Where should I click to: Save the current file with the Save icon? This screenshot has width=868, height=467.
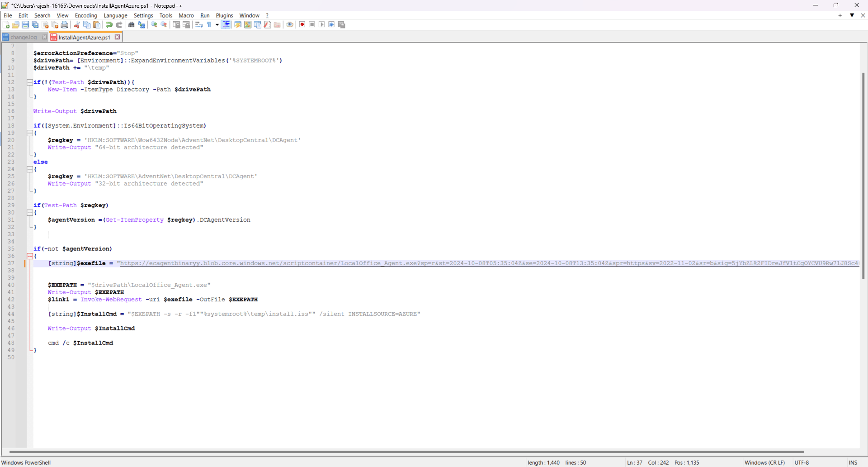click(x=26, y=25)
